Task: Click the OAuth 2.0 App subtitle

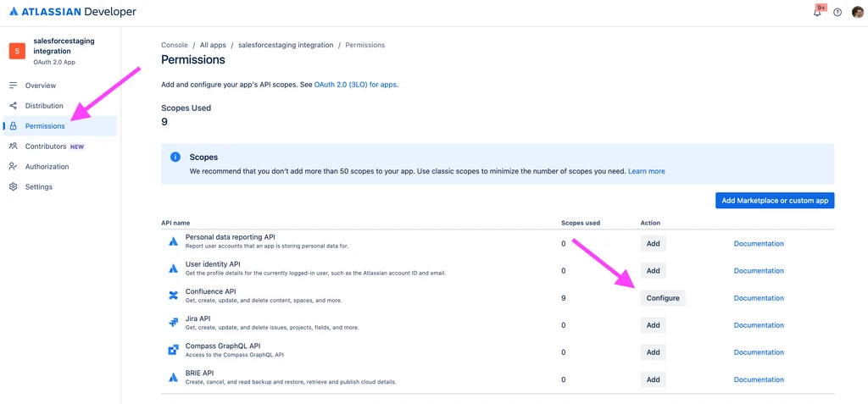Action: [54, 62]
